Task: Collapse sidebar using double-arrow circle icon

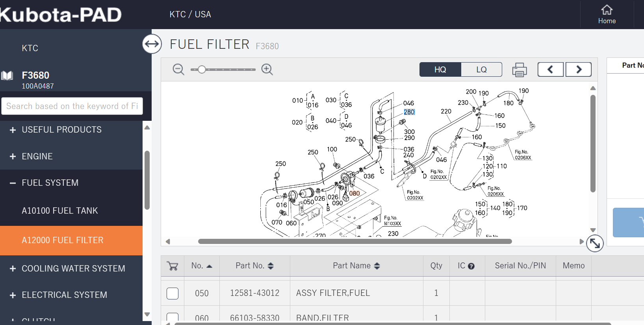Action: click(152, 44)
